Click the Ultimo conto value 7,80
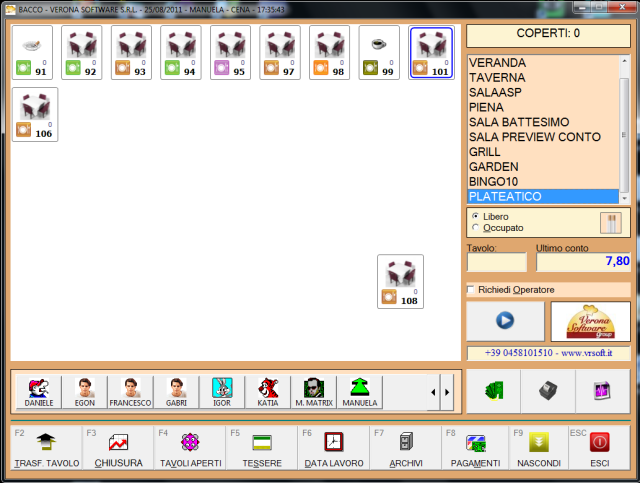 click(x=583, y=262)
